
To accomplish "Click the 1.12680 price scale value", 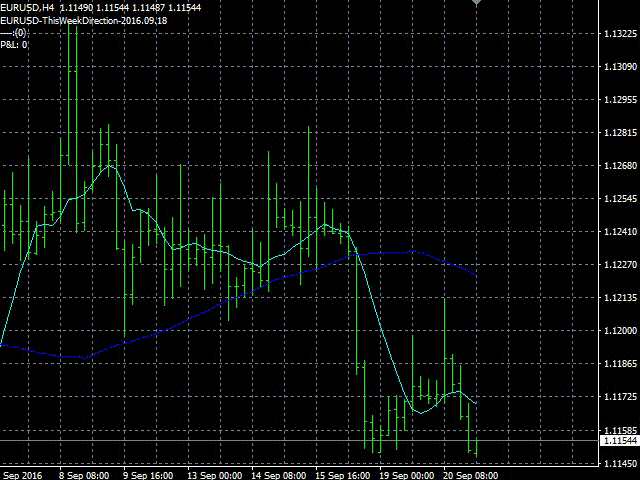I will point(619,166).
